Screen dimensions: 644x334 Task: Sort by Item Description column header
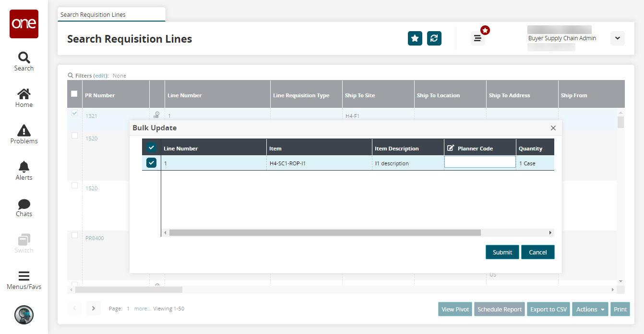click(408, 148)
